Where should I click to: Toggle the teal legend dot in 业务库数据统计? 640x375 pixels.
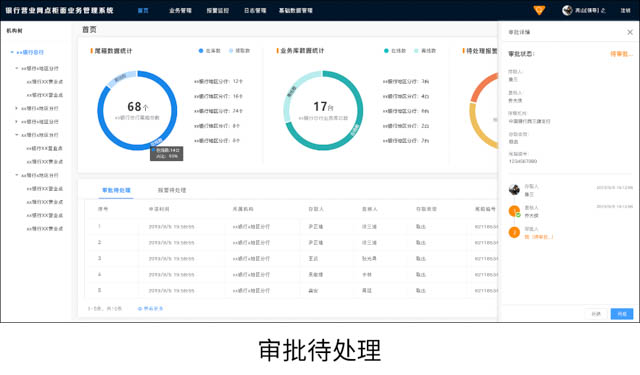point(386,51)
